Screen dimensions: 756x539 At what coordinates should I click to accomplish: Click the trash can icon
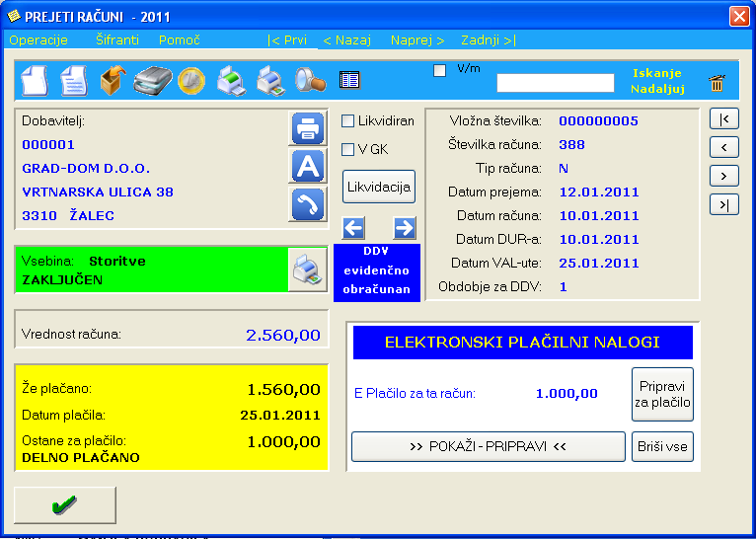point(718,84)
